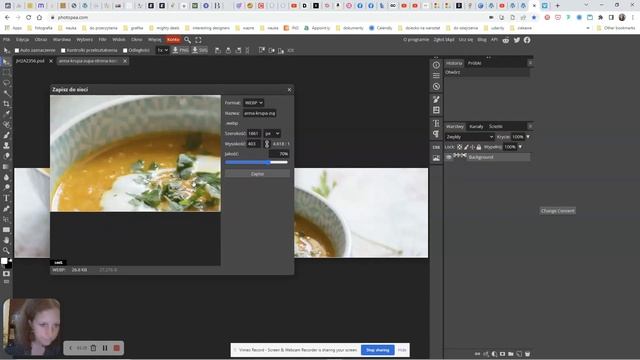Open the Obraz menu
The image size is (640, 360).
(41, 40)
